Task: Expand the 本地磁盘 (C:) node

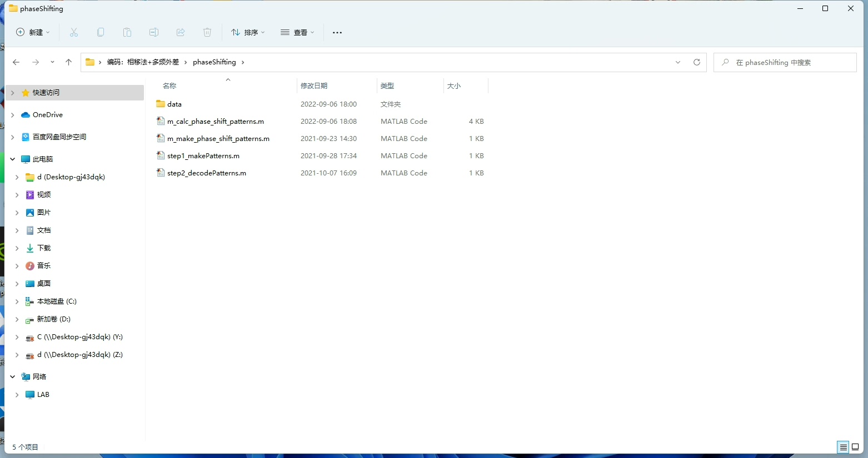Action: click(17, 301)
